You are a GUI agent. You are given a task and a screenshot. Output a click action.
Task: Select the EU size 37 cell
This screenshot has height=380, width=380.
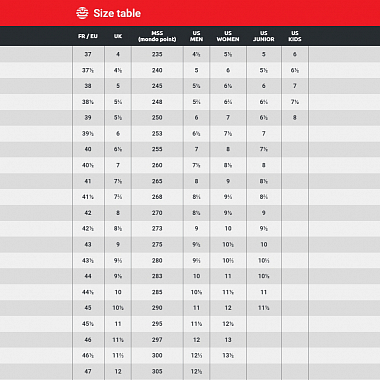pyautogui.click(x=88, y=54)
